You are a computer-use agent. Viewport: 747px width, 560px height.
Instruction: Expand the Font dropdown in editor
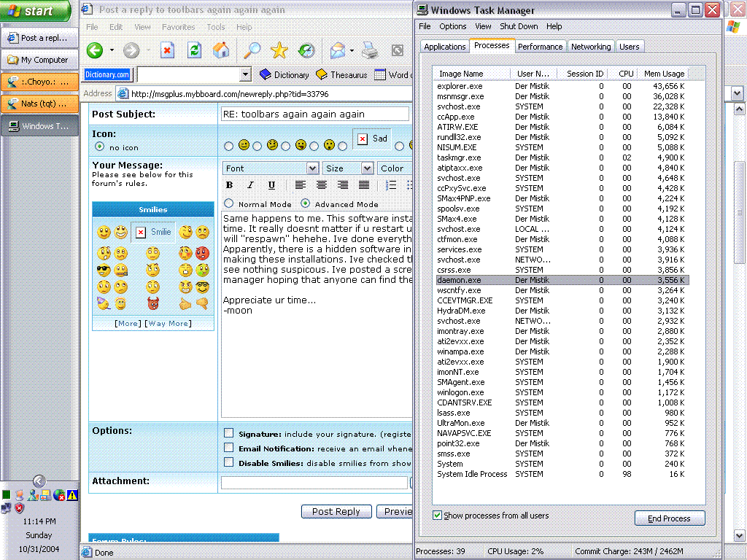click(x=312, y=168)
